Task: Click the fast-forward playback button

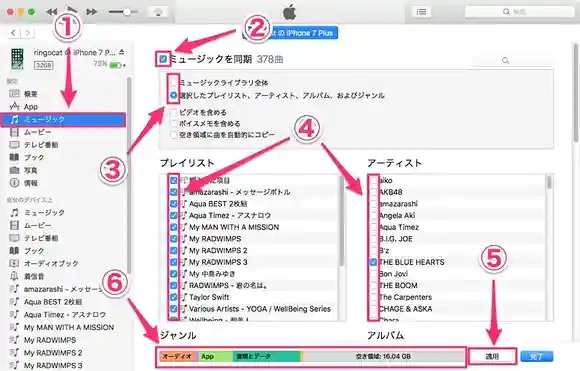Action: pos(91,12)
